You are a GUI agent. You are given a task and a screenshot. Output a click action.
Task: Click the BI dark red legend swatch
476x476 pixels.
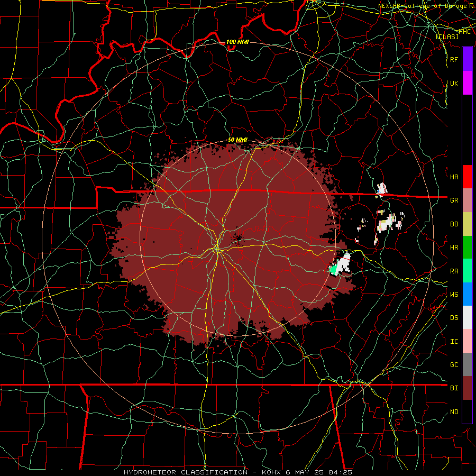coord(467,388)
